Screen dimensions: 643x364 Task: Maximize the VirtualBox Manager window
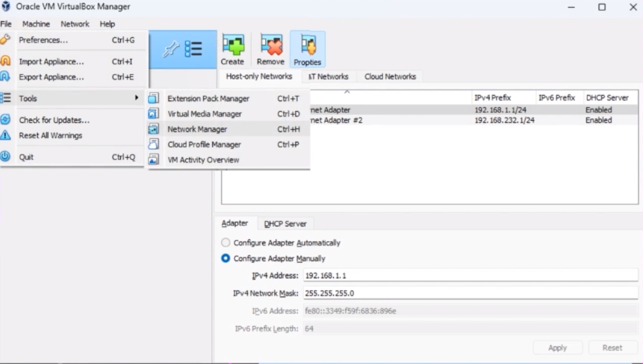tap(602, 7)
